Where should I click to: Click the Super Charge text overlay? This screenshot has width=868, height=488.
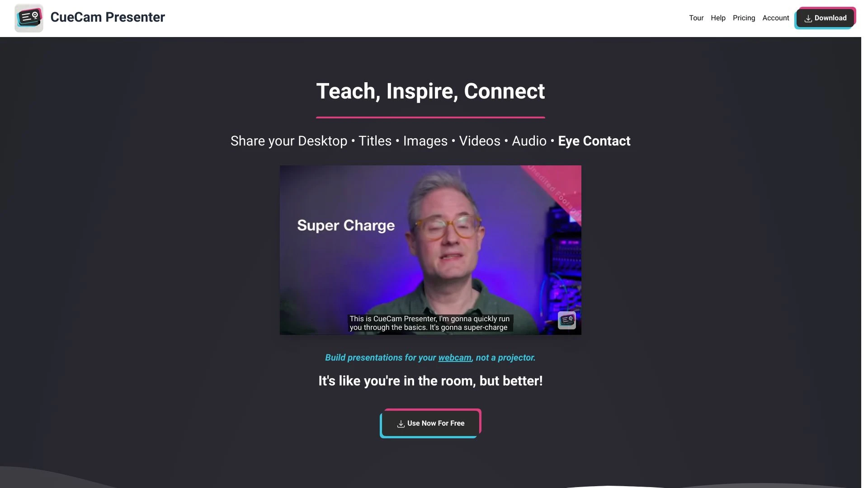(x=346, y=225)
